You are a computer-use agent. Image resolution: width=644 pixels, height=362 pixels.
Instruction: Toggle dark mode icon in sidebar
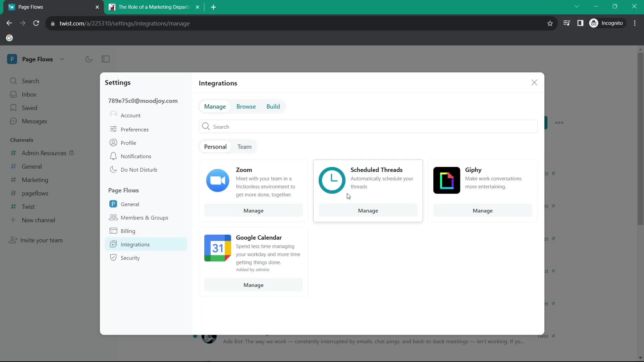click(x=89, y=59)
